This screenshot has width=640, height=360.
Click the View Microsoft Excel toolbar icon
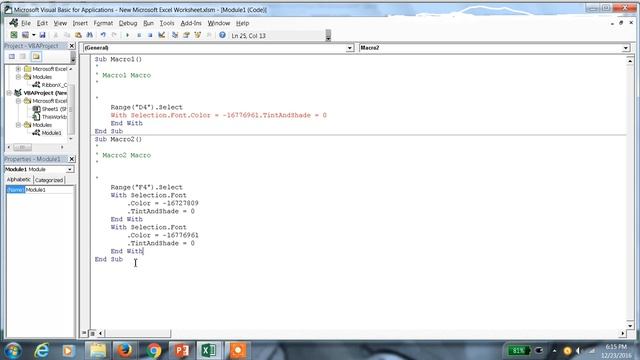pyautogui.click(x=14, y=35)
